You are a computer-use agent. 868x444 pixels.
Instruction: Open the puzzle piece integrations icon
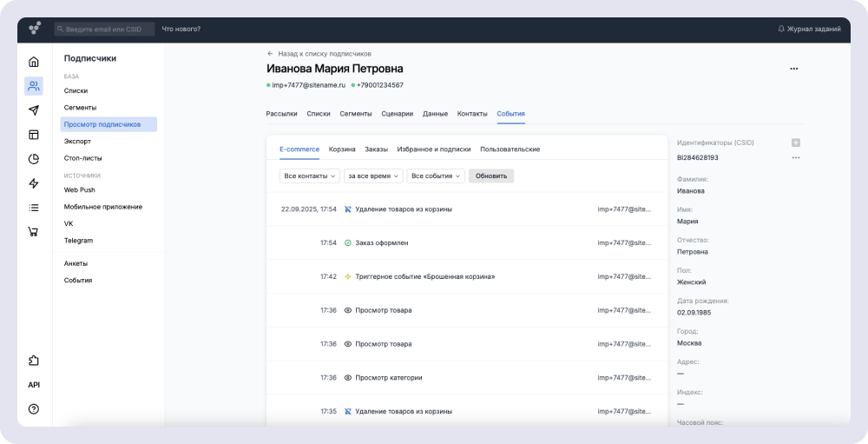[x=34, y=361]
